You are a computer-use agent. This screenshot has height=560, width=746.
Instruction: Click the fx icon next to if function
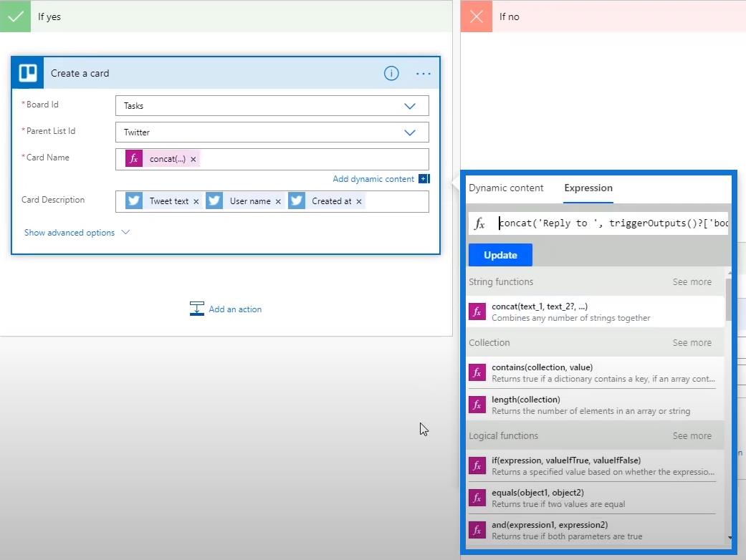tap(477, 466)
